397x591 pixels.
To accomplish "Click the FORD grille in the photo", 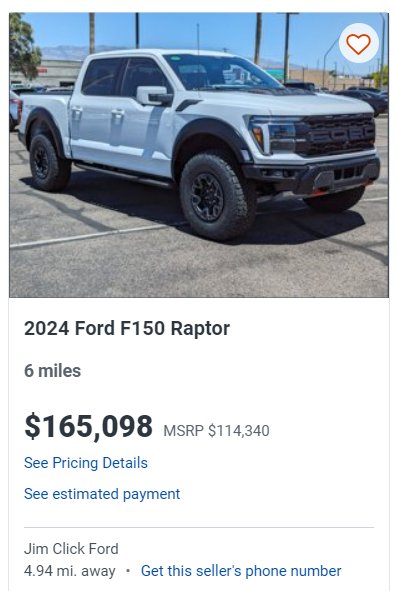I will pos(337,134).
